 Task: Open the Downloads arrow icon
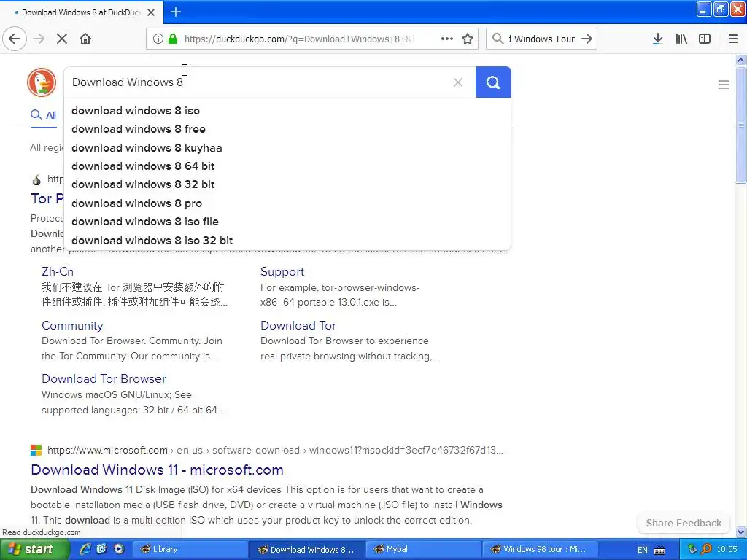[657, 39]
